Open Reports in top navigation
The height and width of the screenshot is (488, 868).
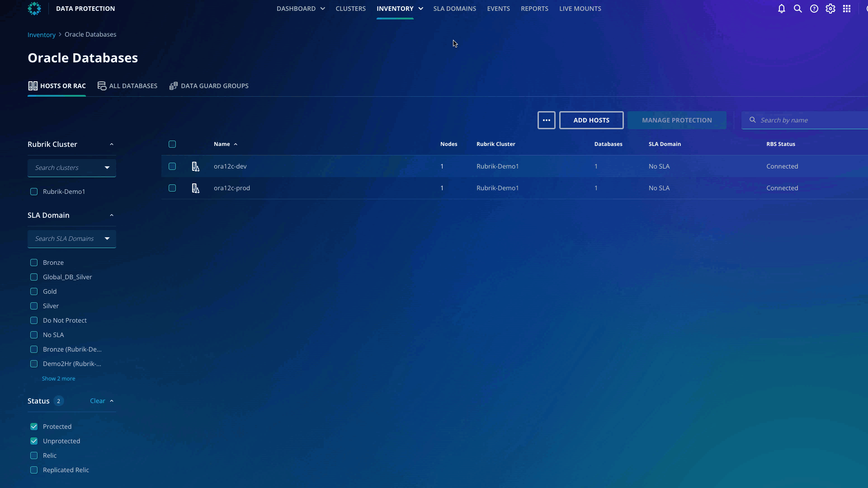pos(535,9)
